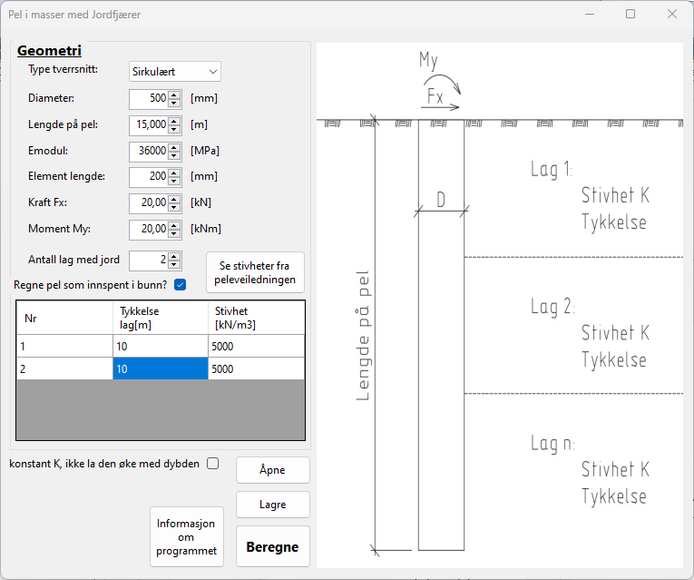
Task: Increase Kraft Fx with up spinner
Action: point(174,199)
